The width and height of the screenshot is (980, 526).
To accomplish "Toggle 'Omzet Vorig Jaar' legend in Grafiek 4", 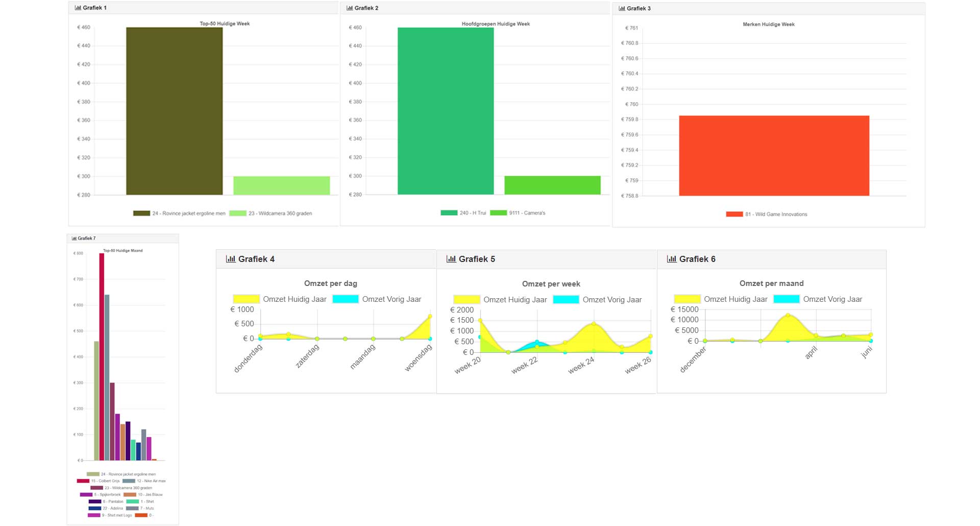I will tap(377, 299).
